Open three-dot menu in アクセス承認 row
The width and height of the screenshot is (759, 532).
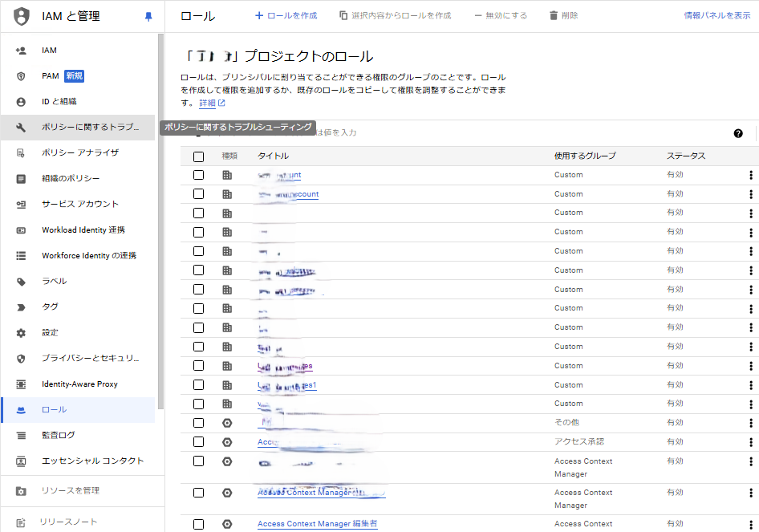tap(751, 441)
